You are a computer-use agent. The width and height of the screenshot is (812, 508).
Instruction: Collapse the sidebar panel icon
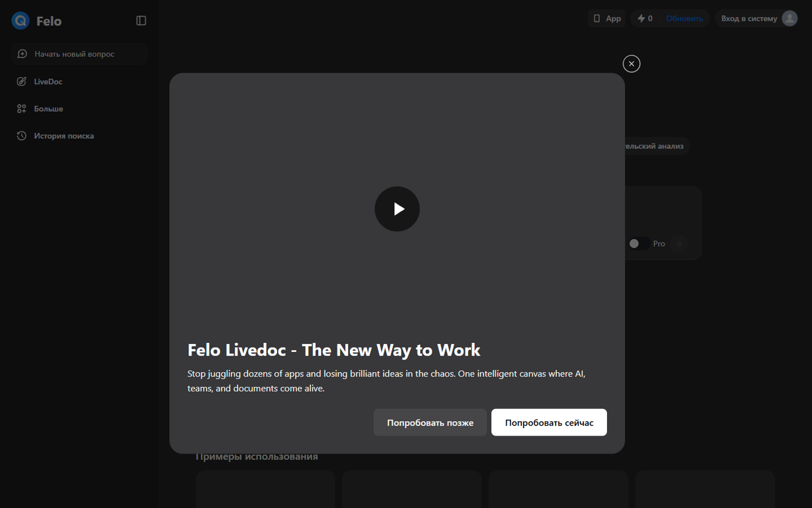click(141, 21)
